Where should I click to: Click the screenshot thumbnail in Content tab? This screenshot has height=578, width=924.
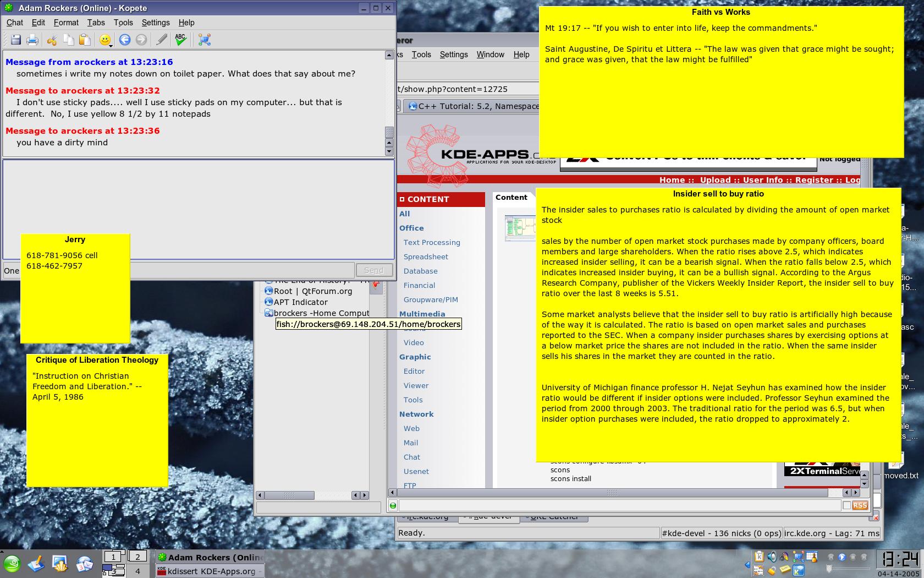pos(520,228)
